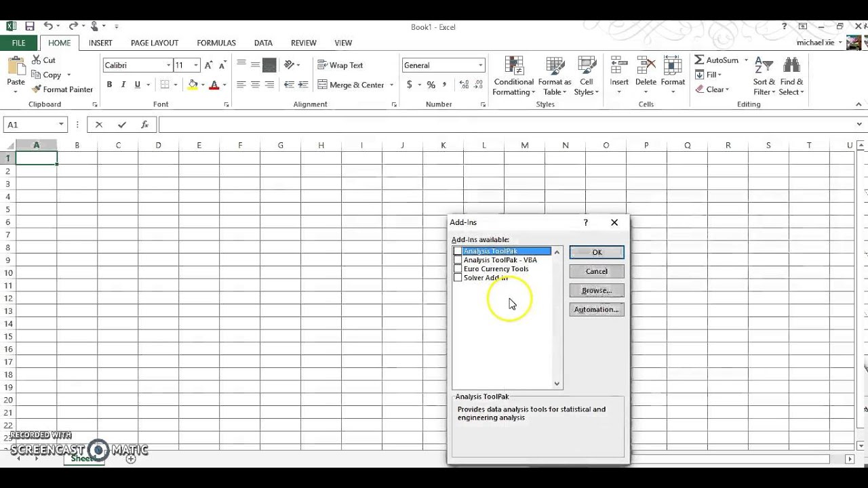Check the Solver Add-in checkbox
Image resolution: width=868 pixels, height=488 pixels.
458,278
